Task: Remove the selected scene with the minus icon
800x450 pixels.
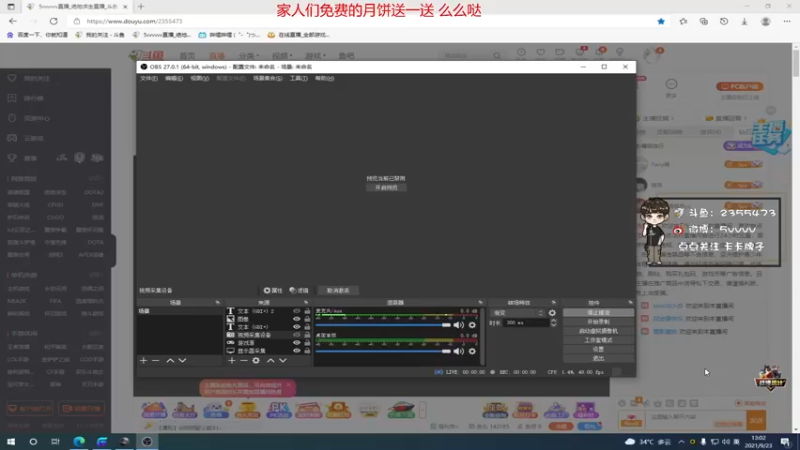Action: [156, 360]
